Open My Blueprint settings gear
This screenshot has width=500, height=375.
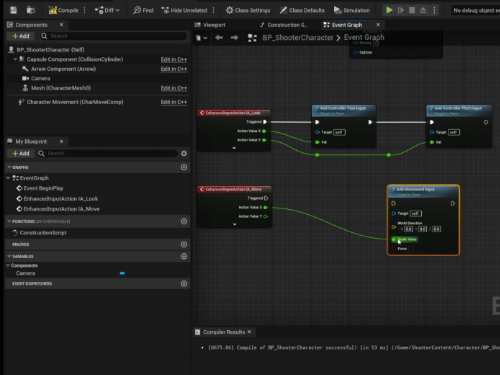[184, 153]
